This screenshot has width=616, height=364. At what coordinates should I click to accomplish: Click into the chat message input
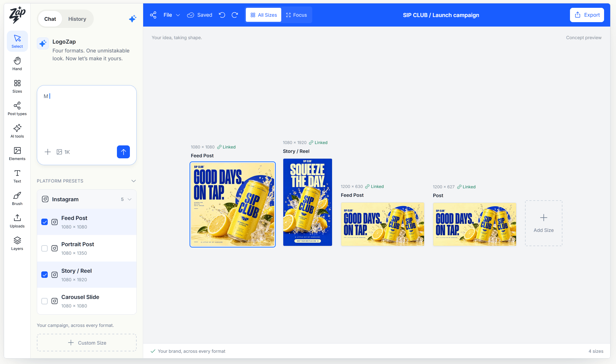[x=87, y=116]
